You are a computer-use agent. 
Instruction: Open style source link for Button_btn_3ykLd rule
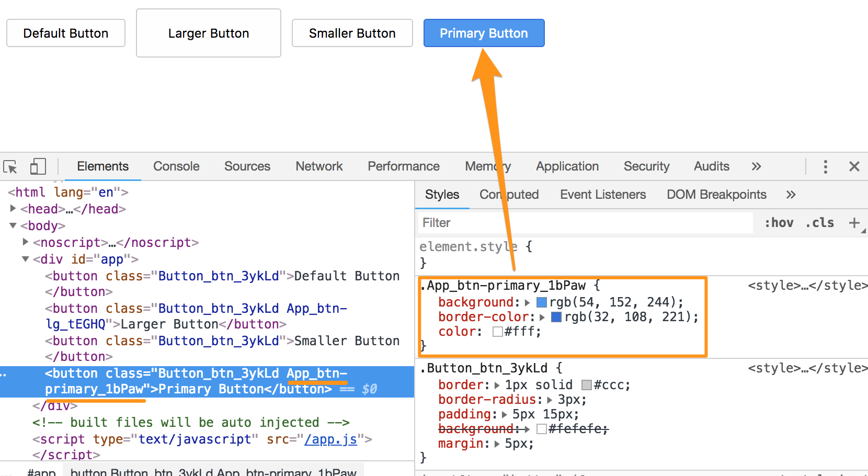pos(807,368)
